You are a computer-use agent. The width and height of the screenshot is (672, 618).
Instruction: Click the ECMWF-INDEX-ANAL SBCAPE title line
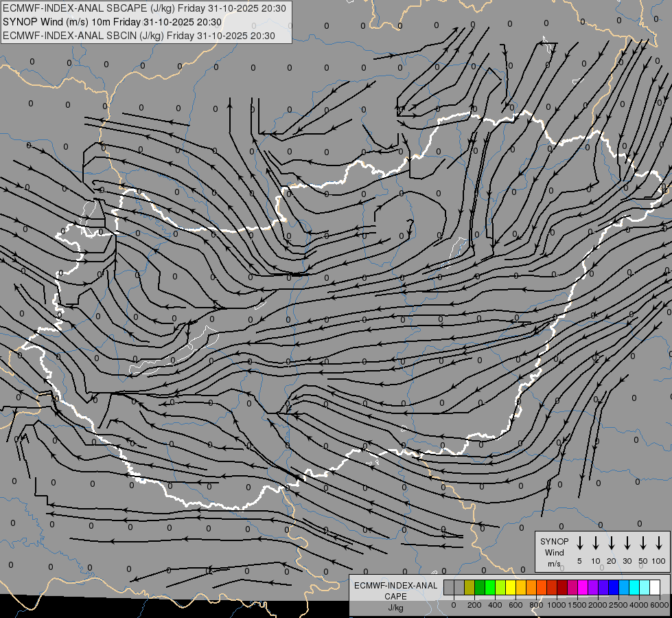(x=144, y=8)
